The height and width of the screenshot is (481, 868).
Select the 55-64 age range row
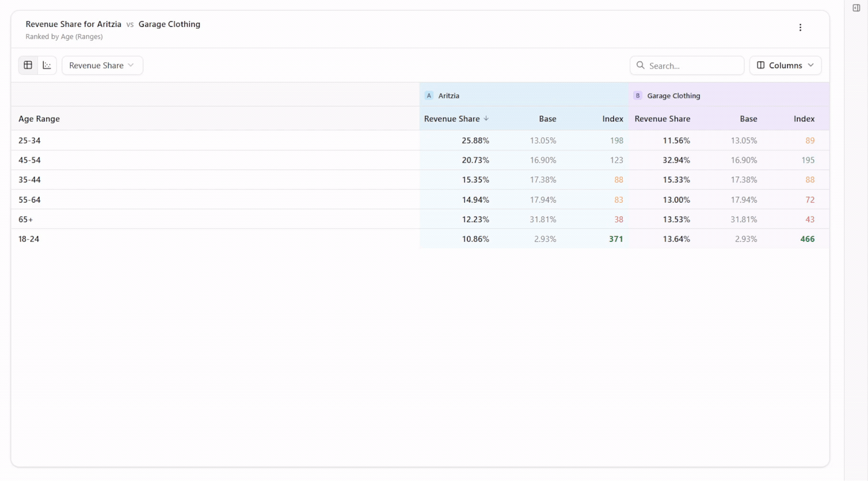(420, 200)
